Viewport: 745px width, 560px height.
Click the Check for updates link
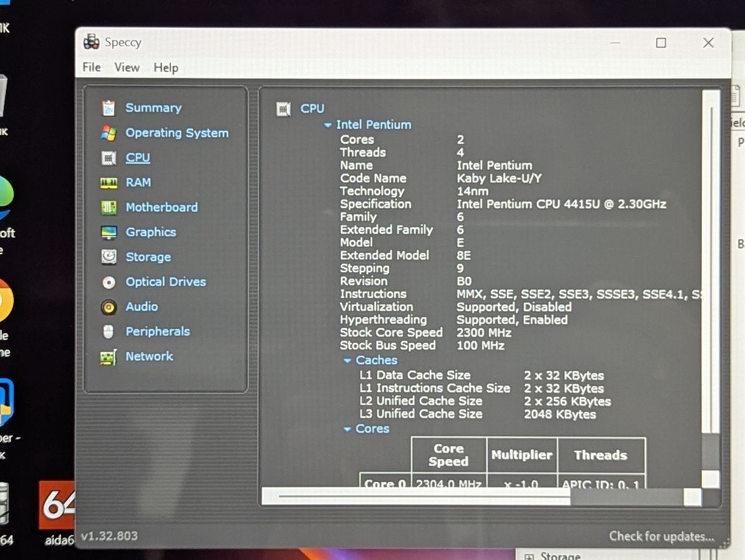(x=661, y=536)
